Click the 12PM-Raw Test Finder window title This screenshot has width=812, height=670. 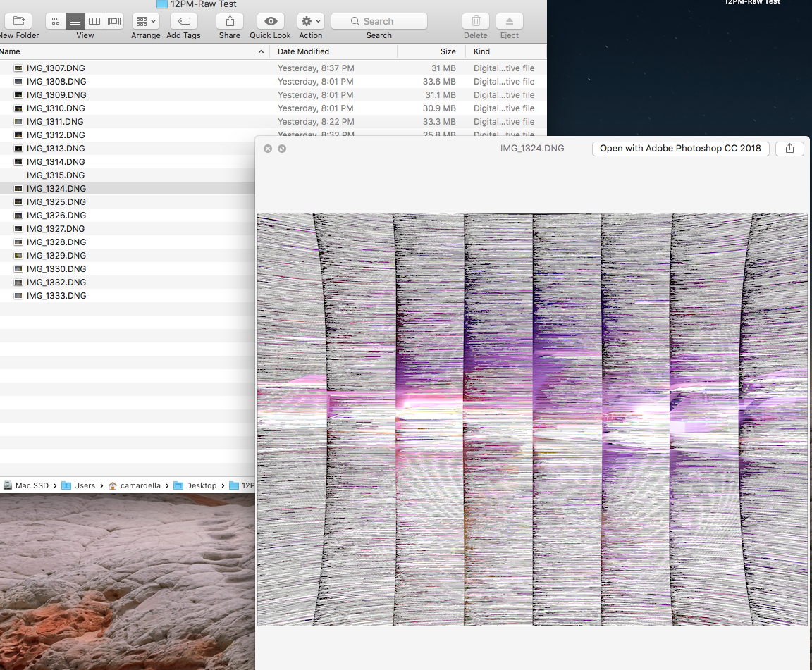[x=204, y=4]
